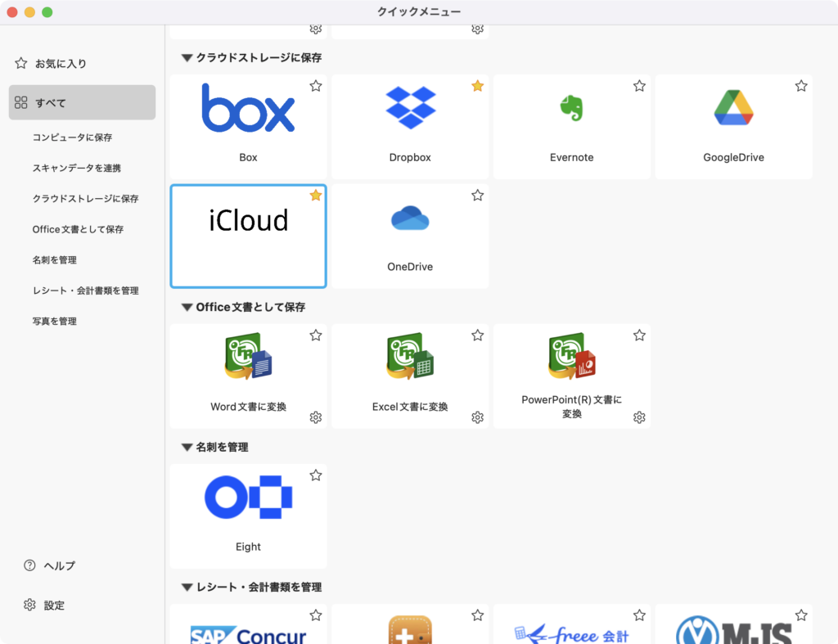The image size is (838, 644).
Task: Choose the Evernote elephant icon
Action: click(x=571, y=108)
